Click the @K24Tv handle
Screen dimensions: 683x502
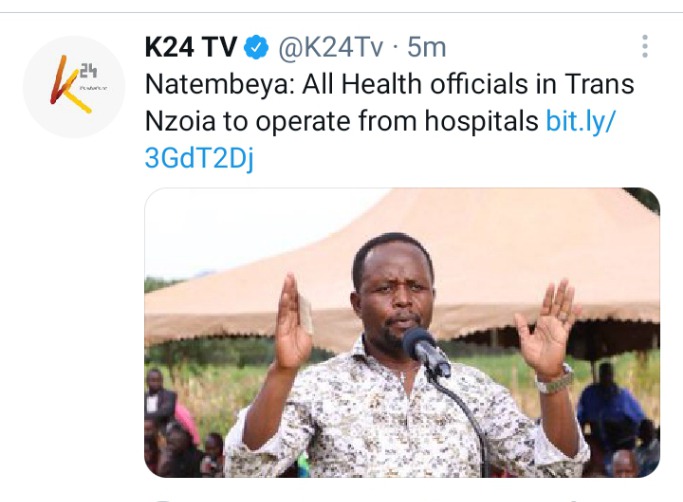[331, 47]
